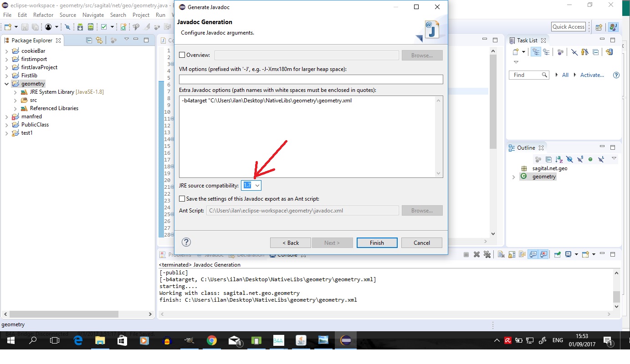Click the Save toolbar icon
Viewport: 630px width, 364px height.
[25, 27]
